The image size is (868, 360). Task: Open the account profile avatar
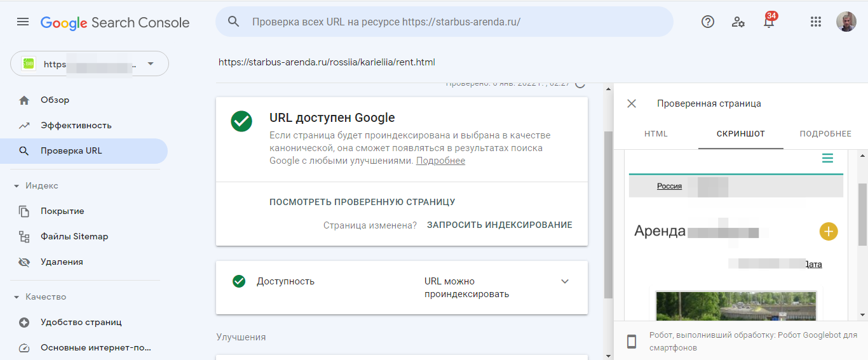click(846, 22)
